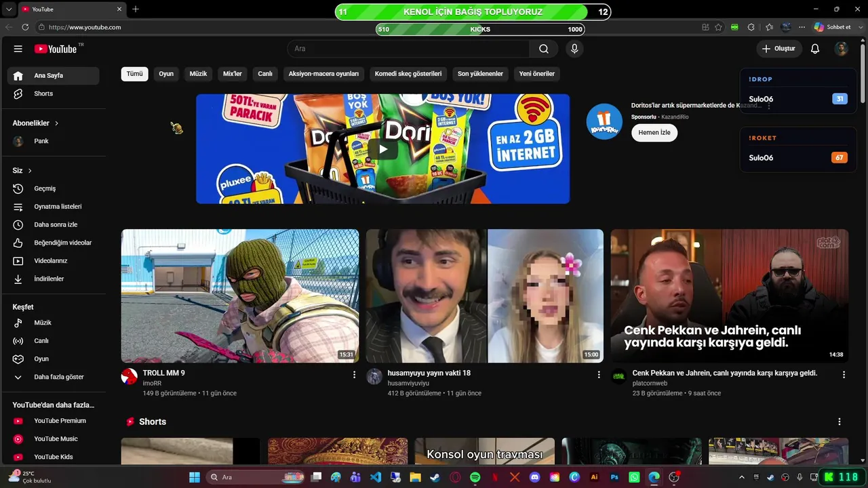Open the browser three-dots settings menu
Image resolution: width=868 pixels, height=488 pixels.
[802, 27]
